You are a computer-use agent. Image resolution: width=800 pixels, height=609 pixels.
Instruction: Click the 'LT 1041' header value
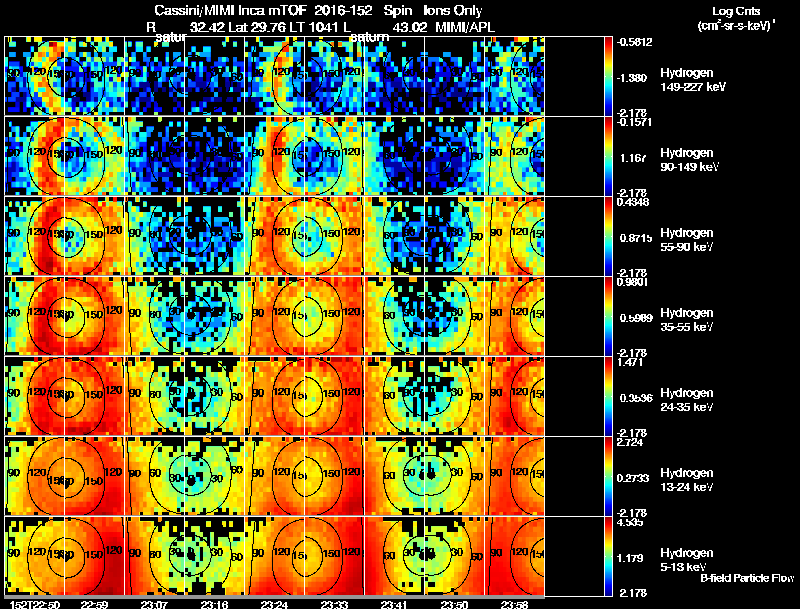click(x=312, y=27)
